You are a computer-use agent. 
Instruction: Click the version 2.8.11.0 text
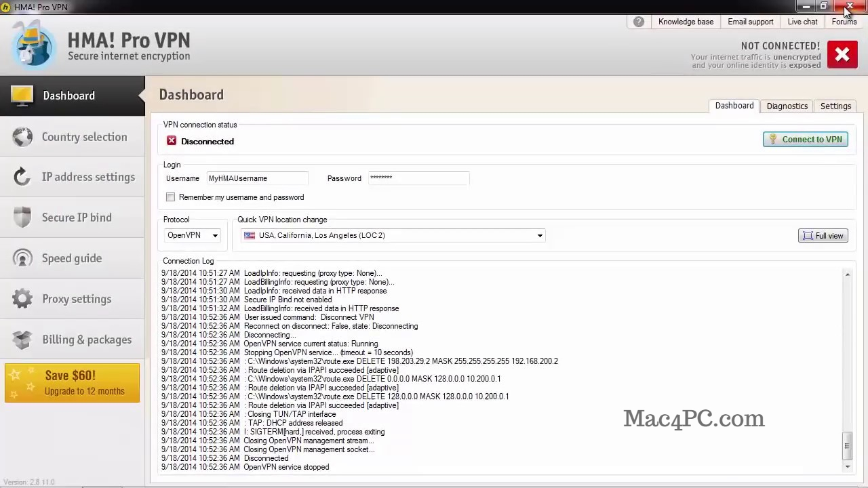pos(29,482)
